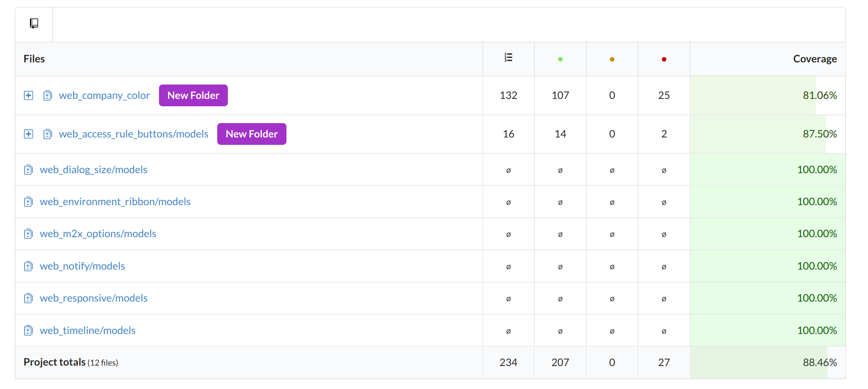Screen dimensions: 868x389
Task: Click Project totals label
Action: [x=55, y=362]
